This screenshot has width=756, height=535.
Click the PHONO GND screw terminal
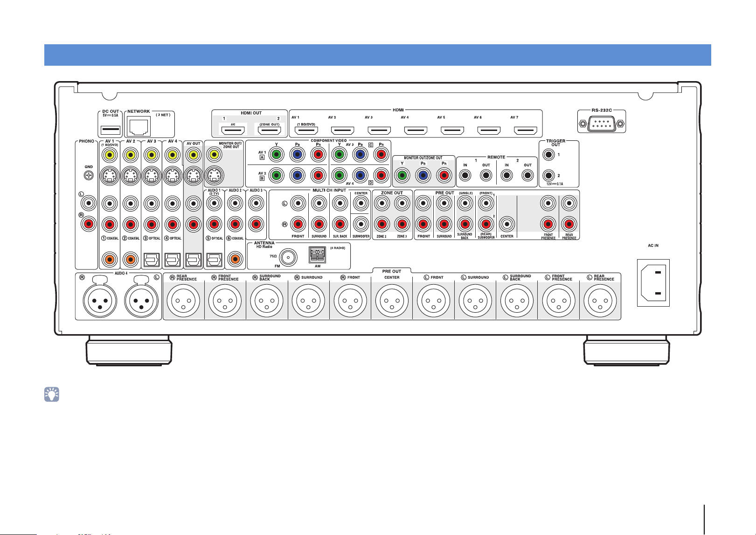(x=89, y=176)
